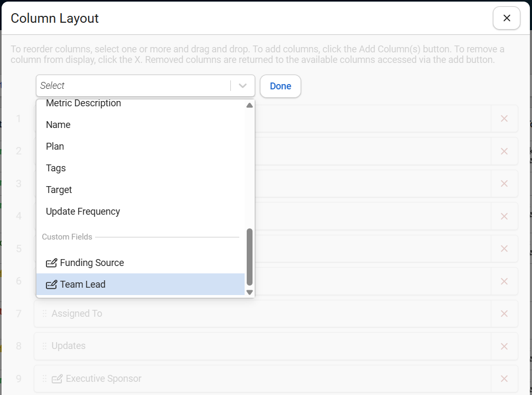The width and height of the screenshot is (532, 395).
Task: Remove column 6 with its X
Action: pos(504,281)
